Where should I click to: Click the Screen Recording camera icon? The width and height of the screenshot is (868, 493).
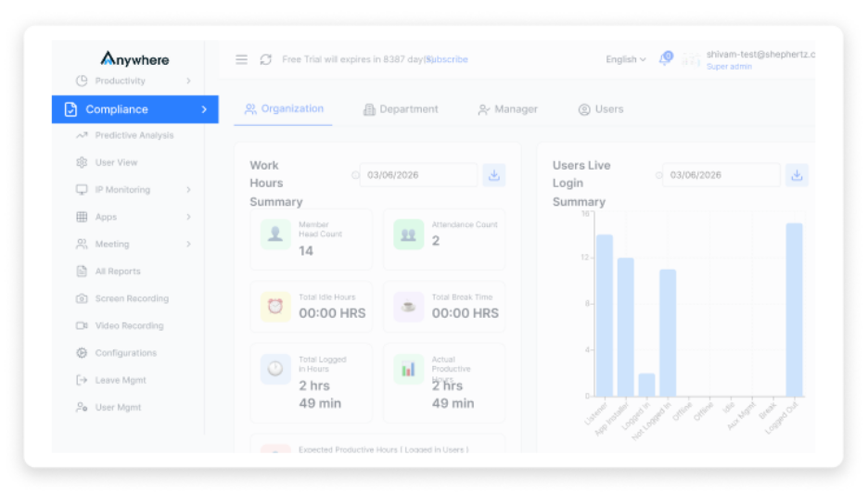click(x=82, y=298)
